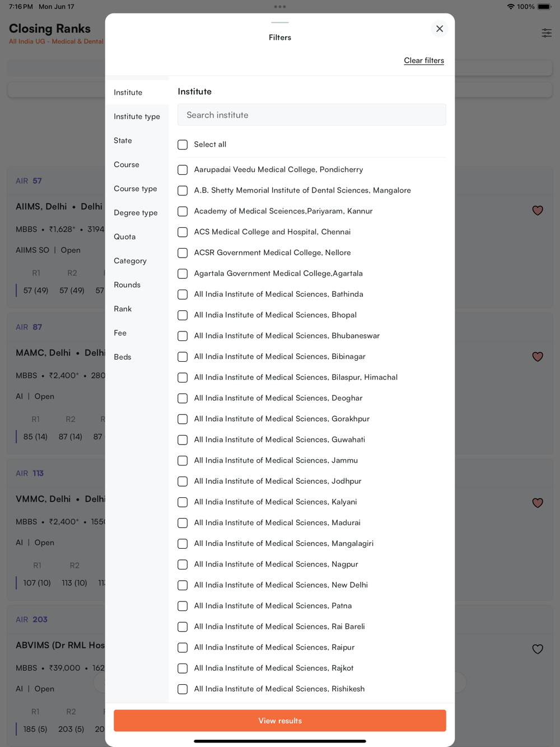Viewport: 560px width, 747px height.
Task: Open the Institute type filter tab
Action: click(137, 116)
